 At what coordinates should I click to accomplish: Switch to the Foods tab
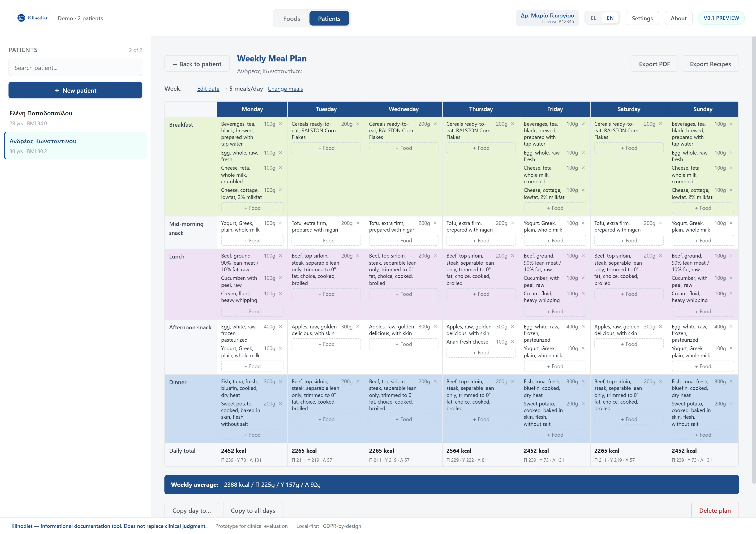tap(291, 18)
